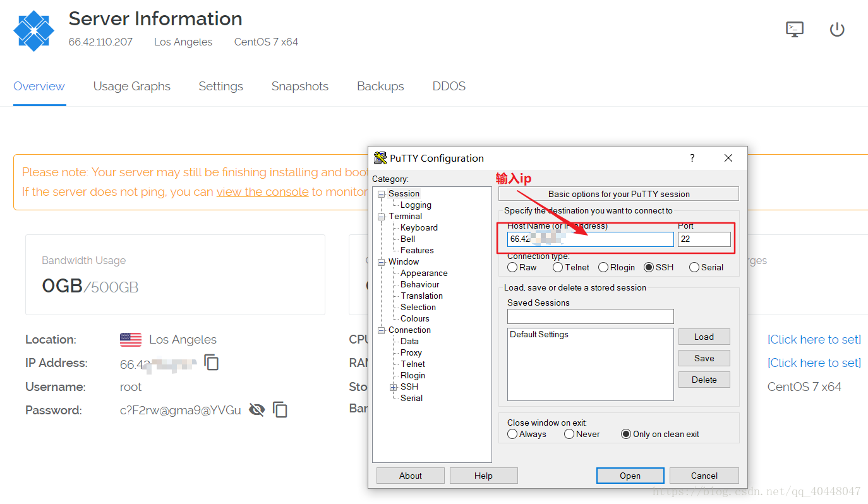Screen dimensions: 868x504
Task: Toggle password visibility eye icon
Action: pyautogui.click(x=256, y=410)
